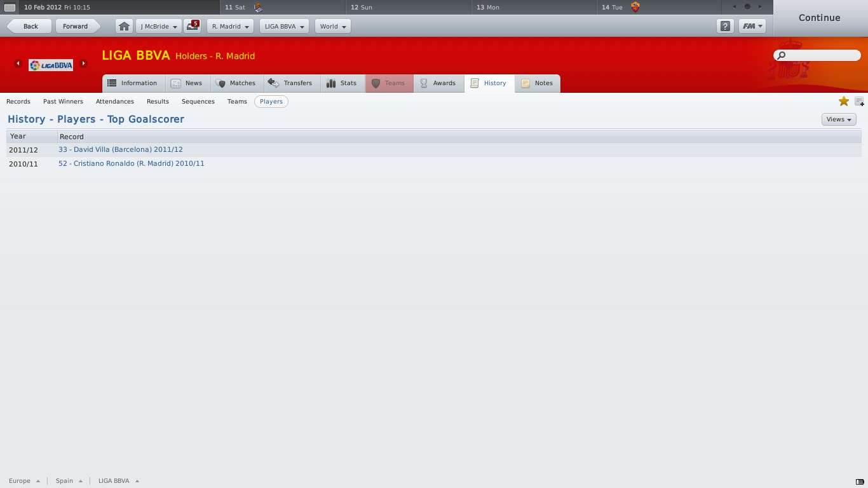
Task: Open the World dropdown menu
Action: click(333, 26)
